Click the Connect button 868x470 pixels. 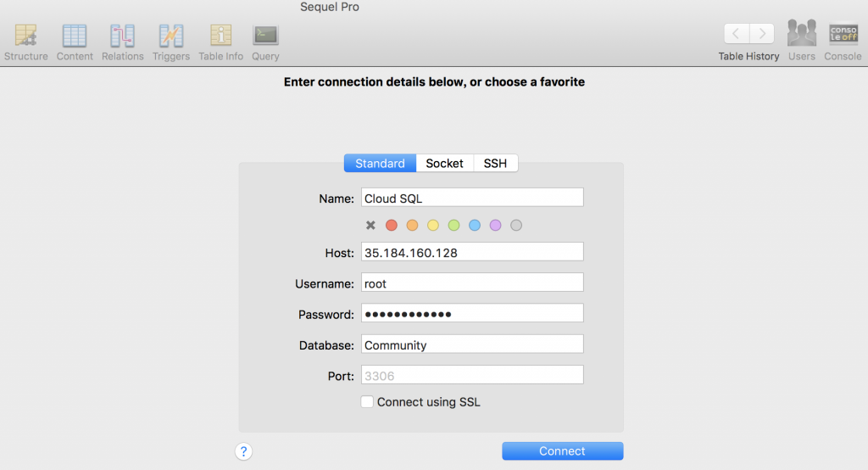[x=563, y=451]
